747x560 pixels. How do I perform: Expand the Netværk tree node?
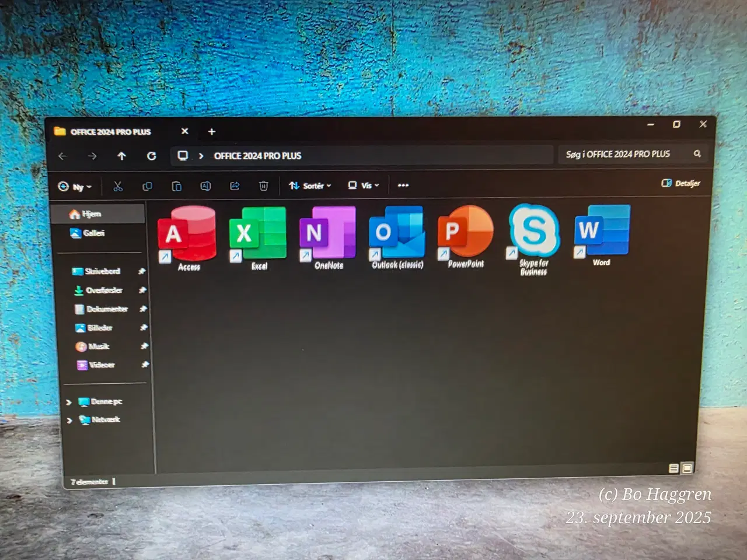click(x=69, y=421)
